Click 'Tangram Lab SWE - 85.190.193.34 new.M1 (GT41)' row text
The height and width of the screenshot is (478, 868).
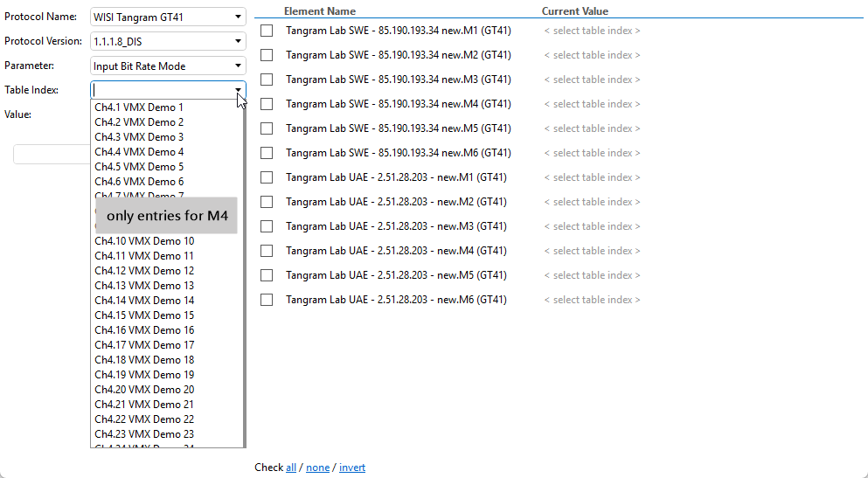coord(399,31)
